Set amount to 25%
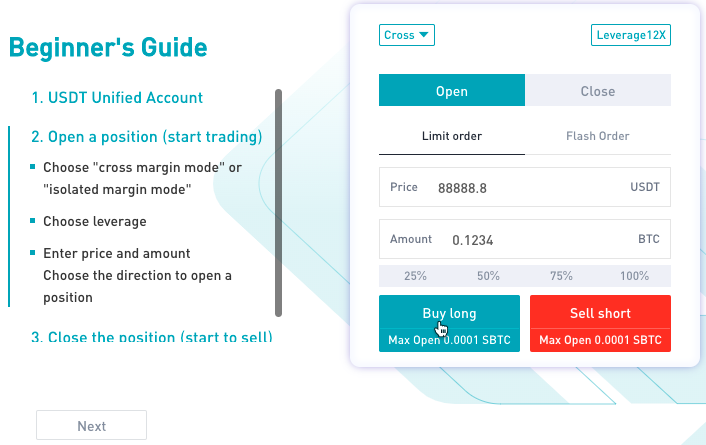This screenshot has width=706, height=445. [x=415, y=276]
